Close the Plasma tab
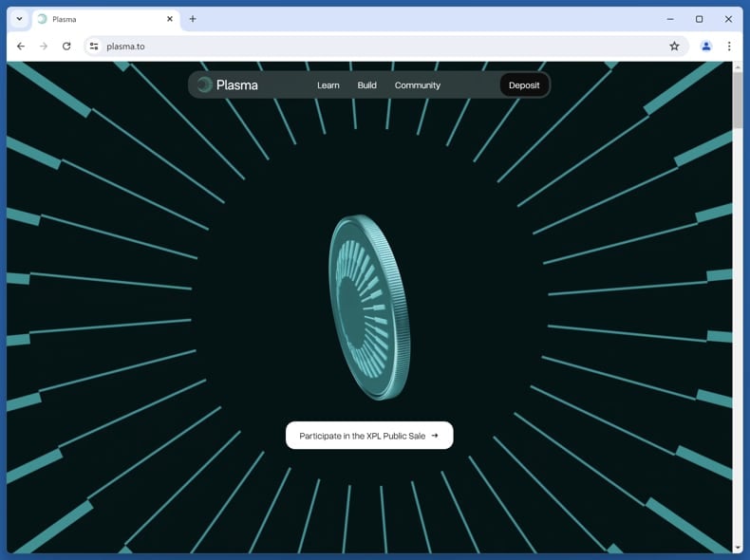Viewport: 750px width, 560px height. pyautogui.click(x=170, y=19)
